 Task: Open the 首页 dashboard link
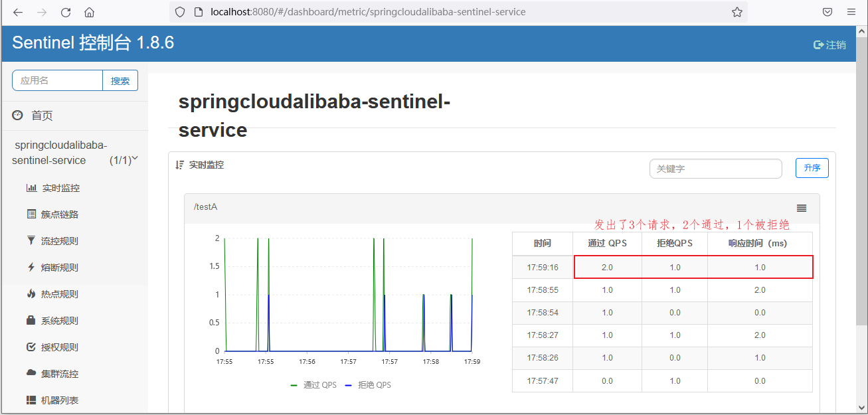(43, 116)
